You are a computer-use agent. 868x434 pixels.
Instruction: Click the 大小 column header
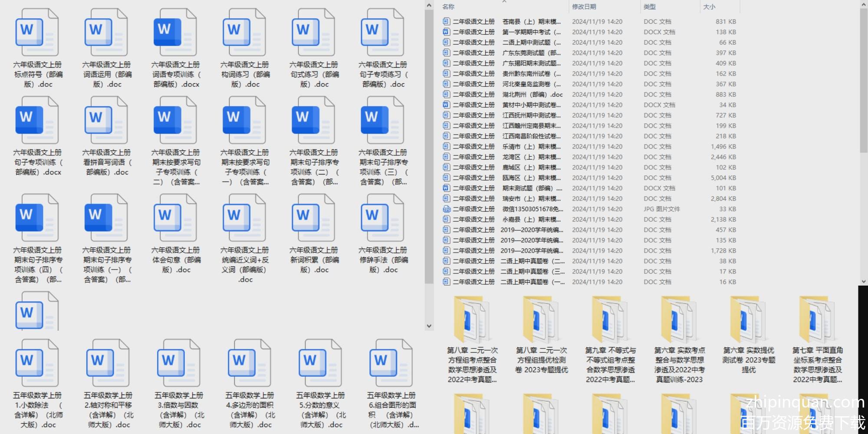[x=709, y=7]
